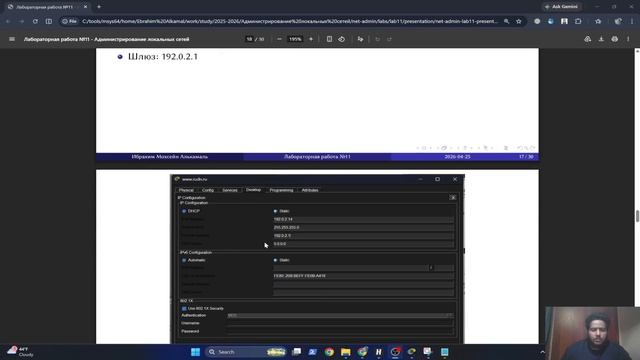Switch to the Config tab in the slide screenshot
Screen dimensions: 640x360
click(208, 190)
